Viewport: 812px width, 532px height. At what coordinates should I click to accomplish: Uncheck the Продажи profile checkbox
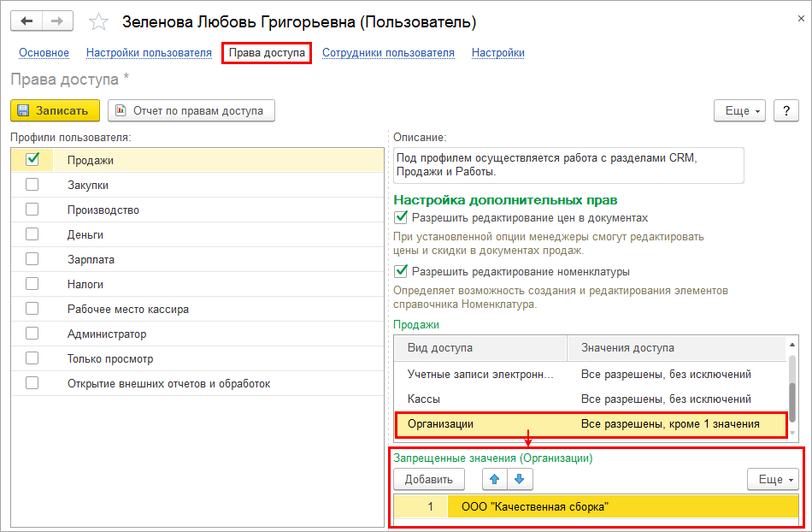tap(32, 159)
